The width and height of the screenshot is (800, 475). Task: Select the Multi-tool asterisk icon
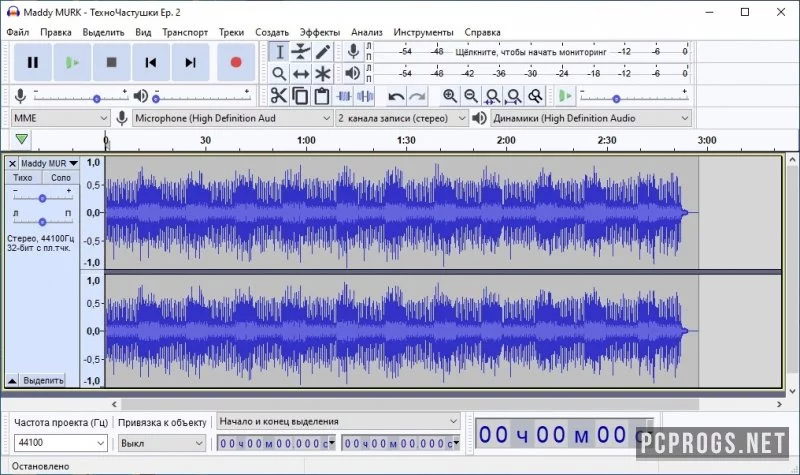click(x=322, y=74)
